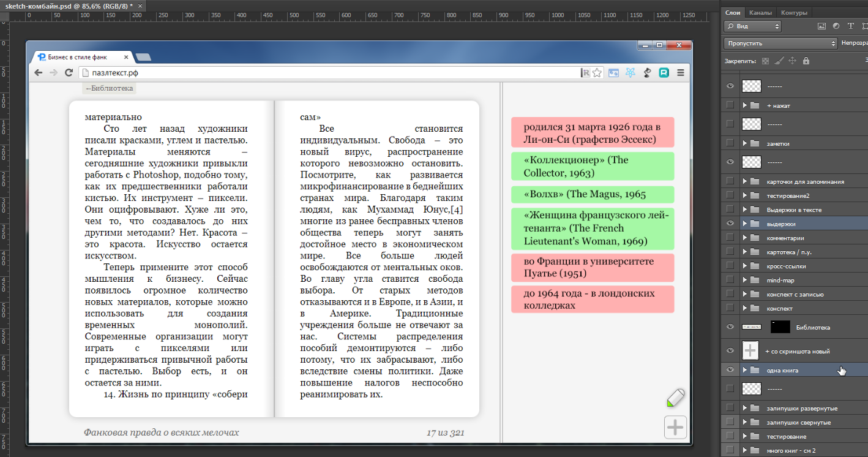The image size is (868, 457).
Task: Click the adjustment layer filter icon
Action: click(x=836, y=26)
